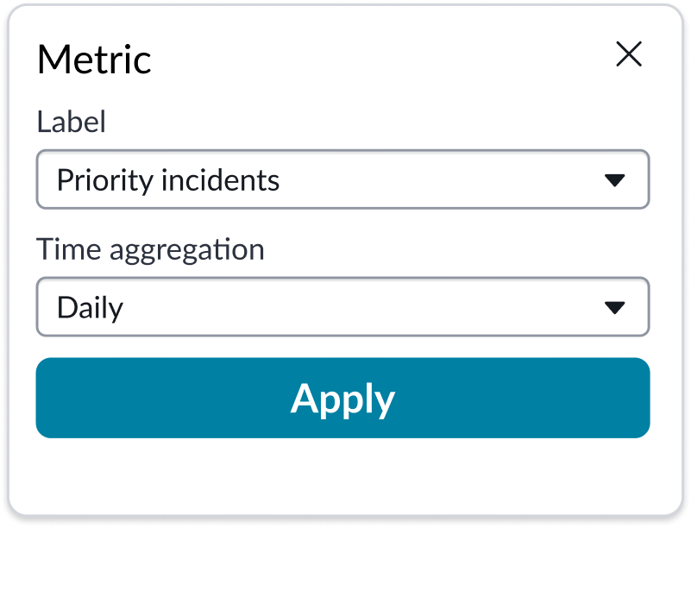
Task: Dismiss the dialog using the close icon
Action: point(629,54)
